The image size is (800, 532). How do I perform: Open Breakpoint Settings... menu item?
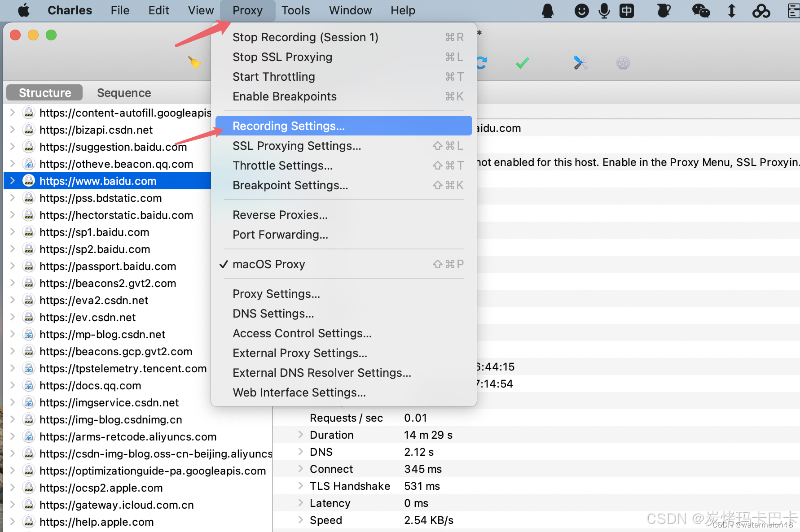pyautogui.click(x=343, y=185)
